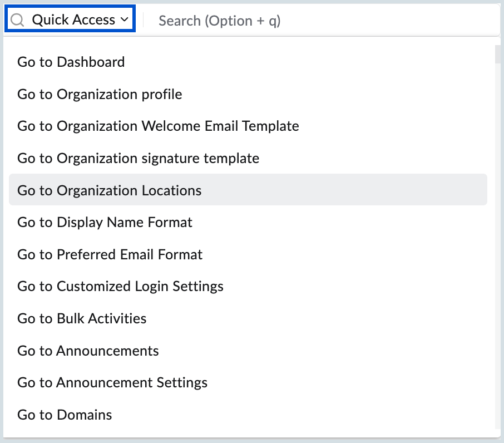Screen dimensions: 504x443
Task: Choose Go to Organization Welcome Email Template
Action: [x=158, y=126]
